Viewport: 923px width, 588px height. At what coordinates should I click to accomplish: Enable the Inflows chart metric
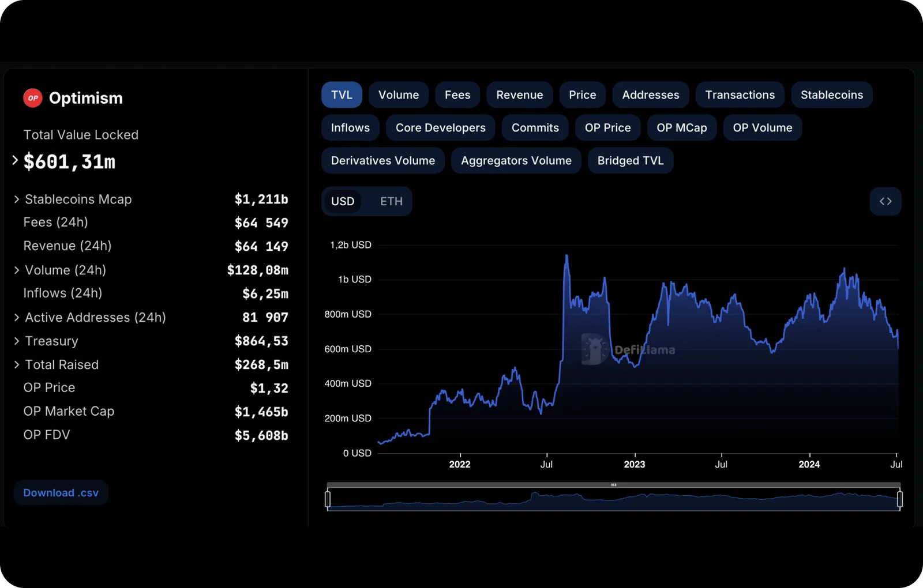point(350,127)
